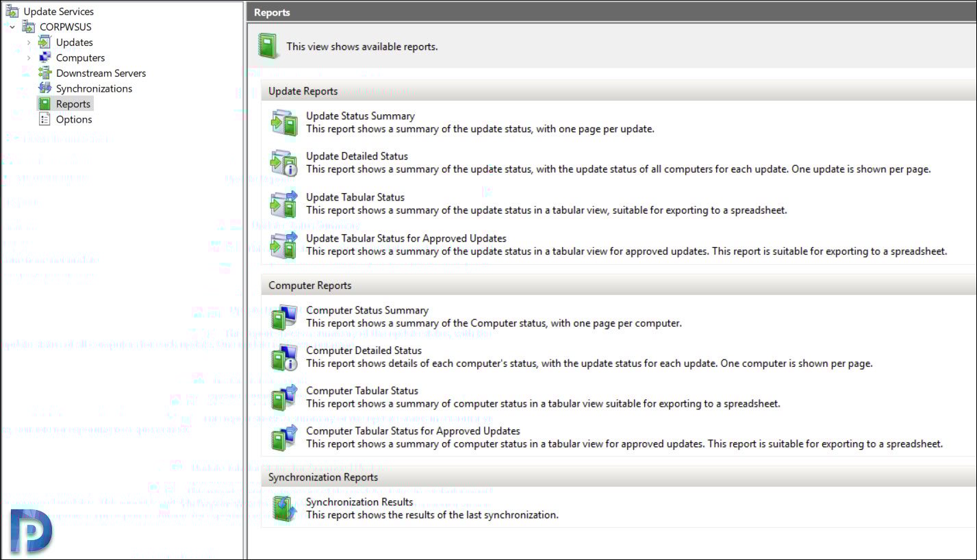Viewport: 977px width, 560px height.
Task: Click the CORPWSUS server icon
Action: coord(29,27)
